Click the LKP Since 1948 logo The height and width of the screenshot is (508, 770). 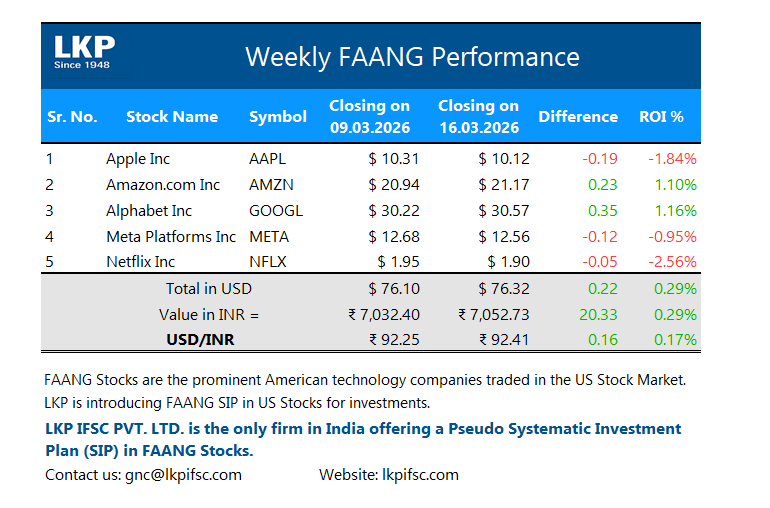point(84,53)
